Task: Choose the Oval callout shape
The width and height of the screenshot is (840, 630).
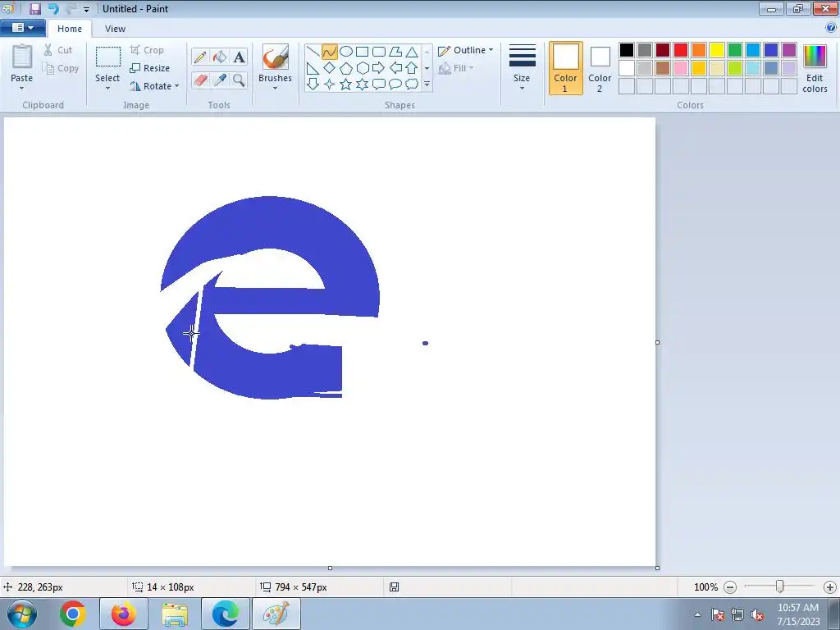Action: (x=395, y=84)
